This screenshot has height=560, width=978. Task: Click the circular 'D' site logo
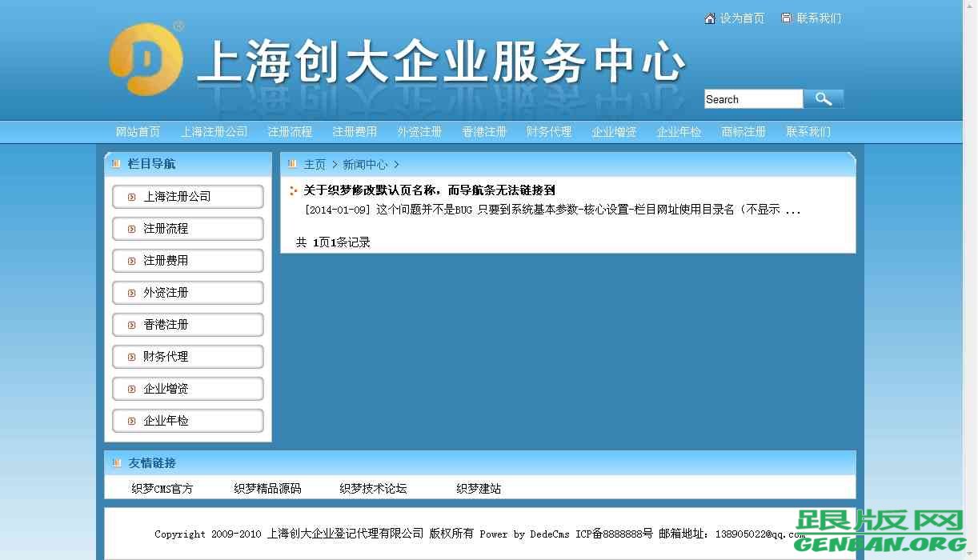(x=145, y=58)
